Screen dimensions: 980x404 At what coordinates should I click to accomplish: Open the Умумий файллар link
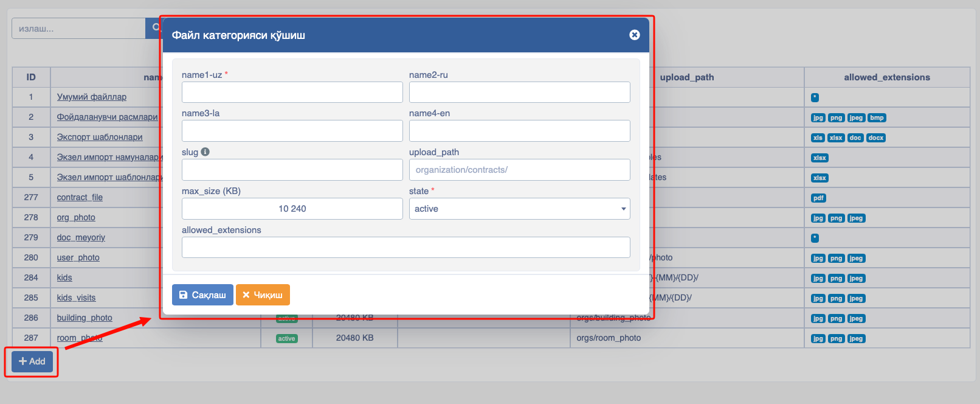click(x=92, y=97)
